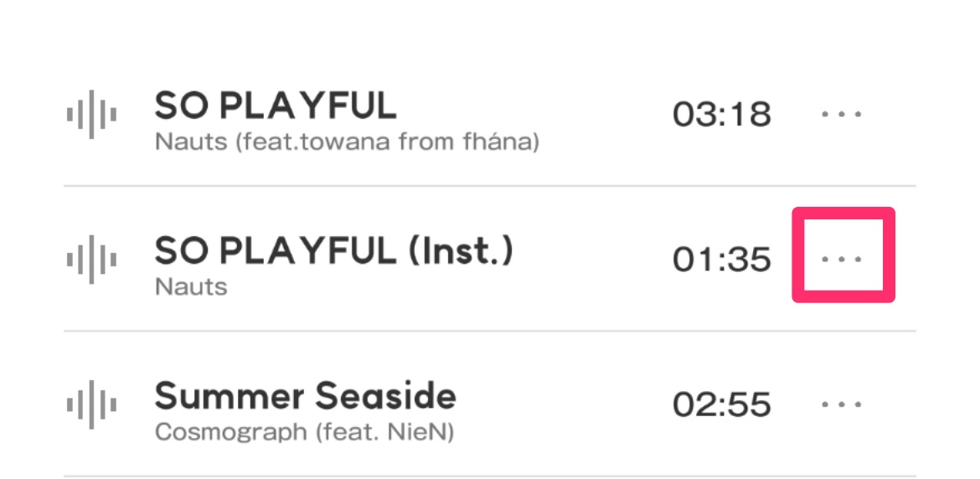Click artist Nauts (feat.towana from fhána)
The height and width of the screenshot is (479, 980).
coord(347,142)
